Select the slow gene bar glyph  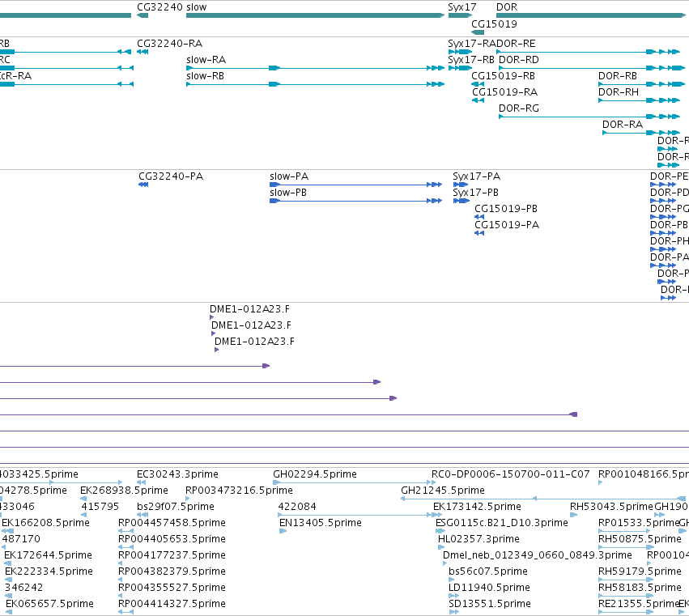coord(316,15)
